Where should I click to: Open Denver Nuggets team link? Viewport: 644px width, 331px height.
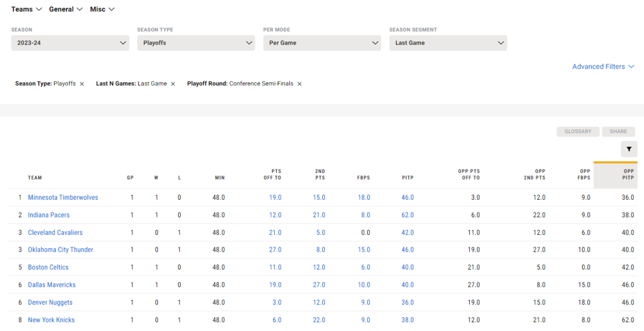[50, 302]
